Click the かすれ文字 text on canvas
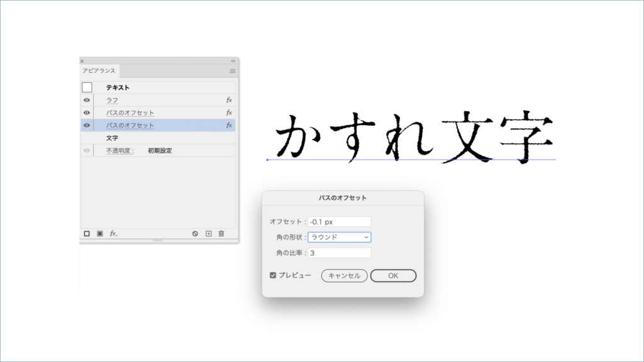644x362 pixels. pyautogui.click(x=414, y=137)
